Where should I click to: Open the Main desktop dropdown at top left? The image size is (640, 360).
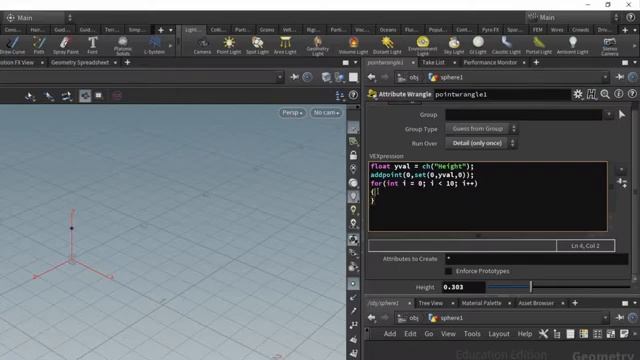coord(39,18)
